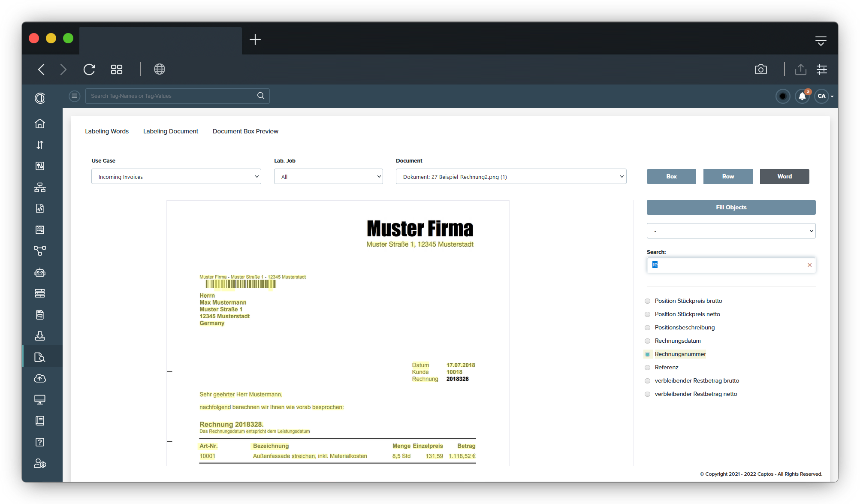Image resolution: width=860 pixels, height=504 pixels.
Task: Click the date 17.07.2018 in the invoice
Action: [x=461, y=365]
